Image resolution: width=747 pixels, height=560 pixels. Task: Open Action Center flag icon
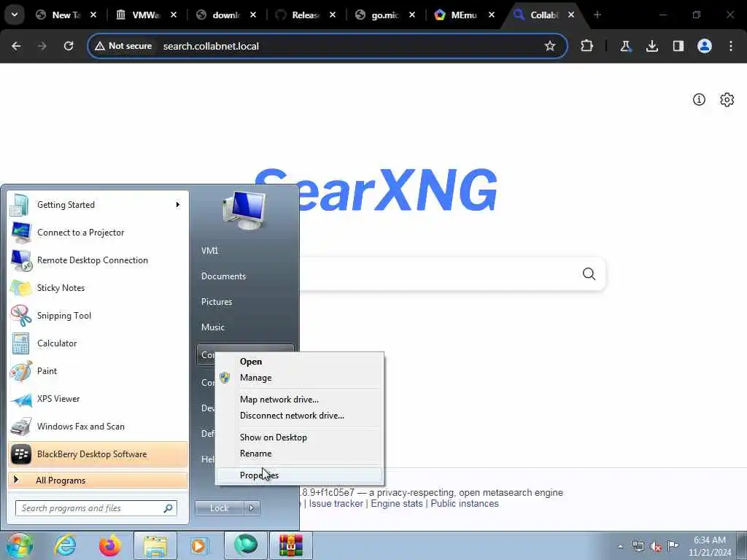[673, 546]
